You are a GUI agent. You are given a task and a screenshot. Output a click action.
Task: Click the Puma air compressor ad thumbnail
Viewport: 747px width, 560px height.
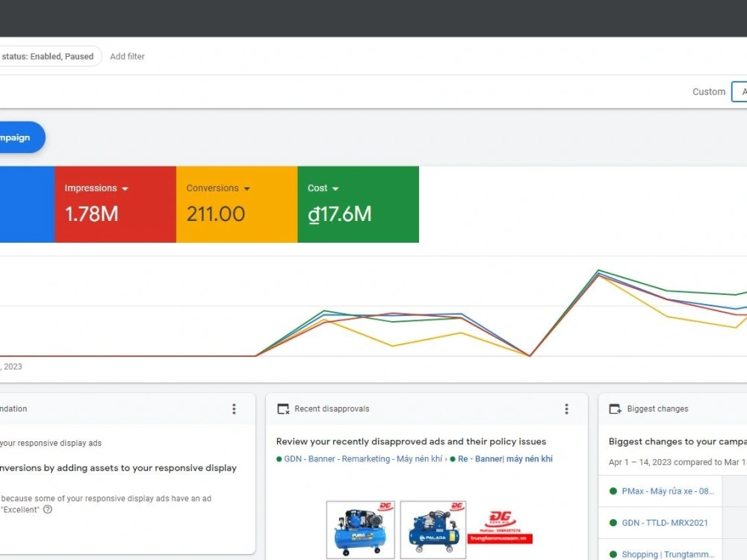tap(360, 529)
